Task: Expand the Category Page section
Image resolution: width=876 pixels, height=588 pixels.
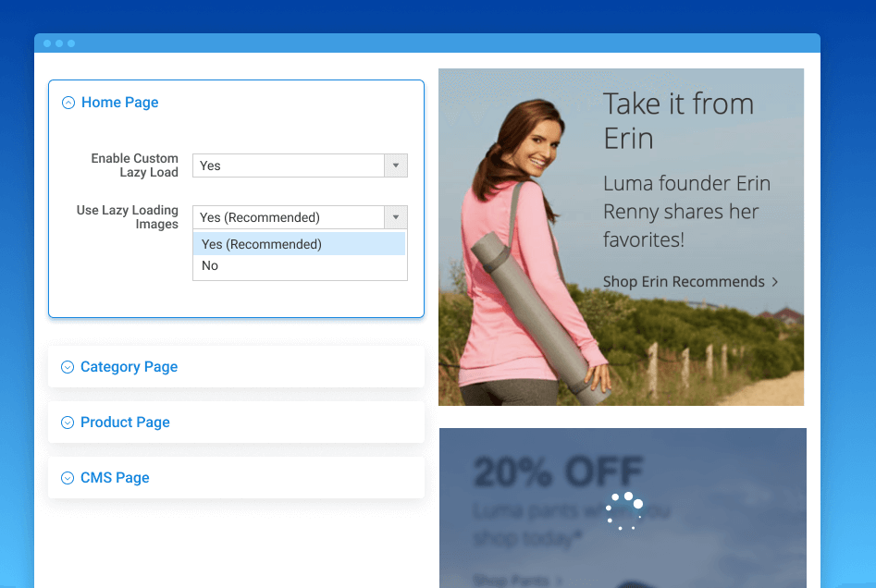Action: click(x=129, y=367)
